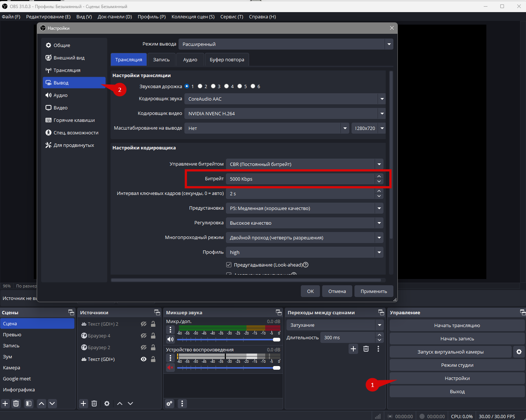Click the Битрейт value field
The height and width of the screenshot is (420, 526).
click(300, 179)
